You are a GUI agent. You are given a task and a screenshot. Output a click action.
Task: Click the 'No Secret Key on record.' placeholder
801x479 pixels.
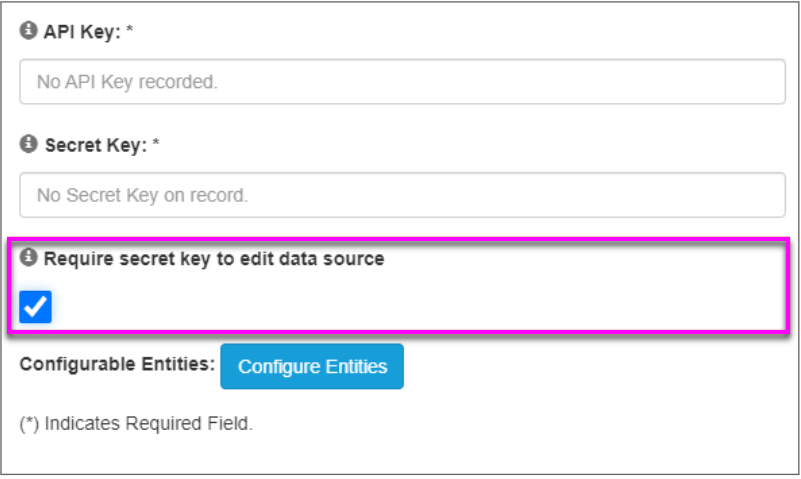click(142, 195)
